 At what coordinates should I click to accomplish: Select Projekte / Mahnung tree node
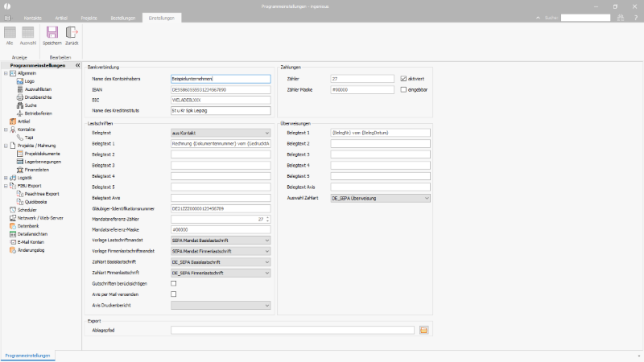coord(36,146)
